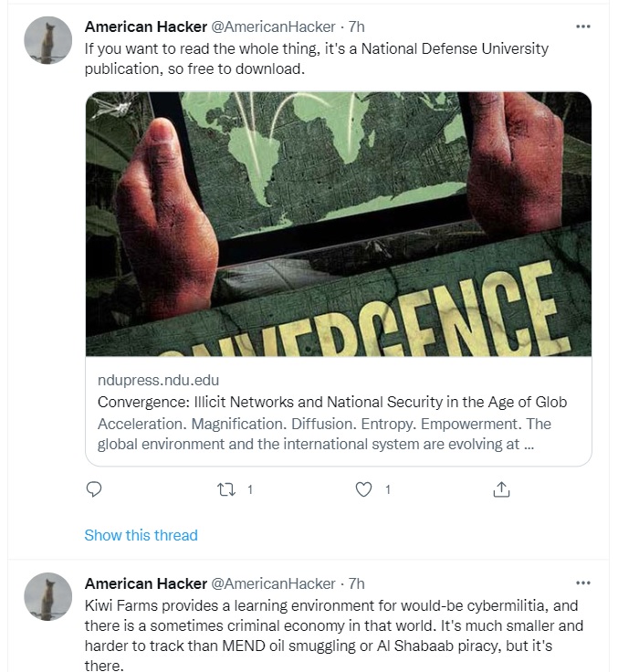Open the ndupress.ndu.edu domain link
The width and height of the screenshot is (618, 672).
coord(158,380)
